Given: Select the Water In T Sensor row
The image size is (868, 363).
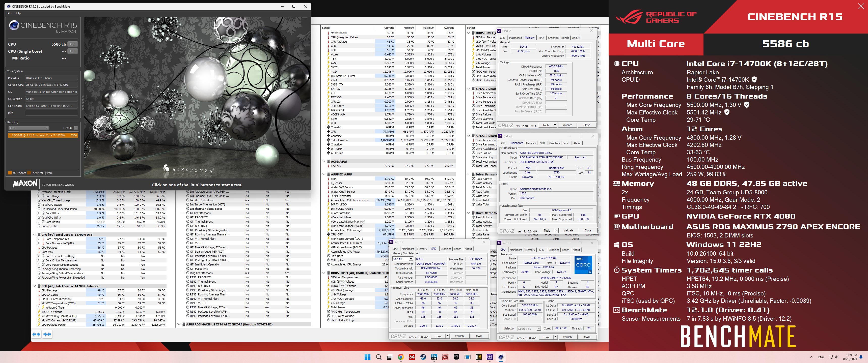Looking at the screenshot, I should (391, 188).
